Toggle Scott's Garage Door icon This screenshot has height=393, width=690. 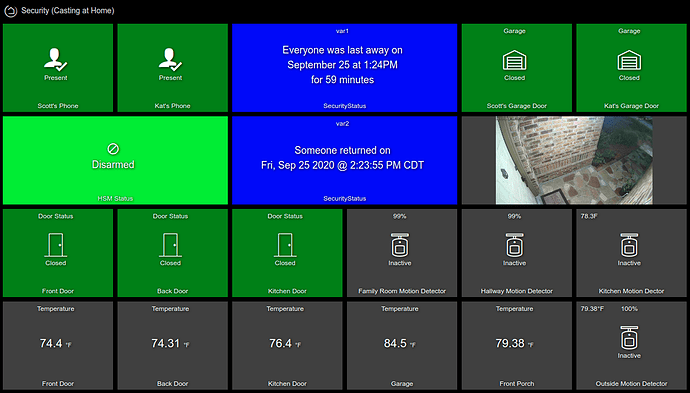[x=514, y=61]
